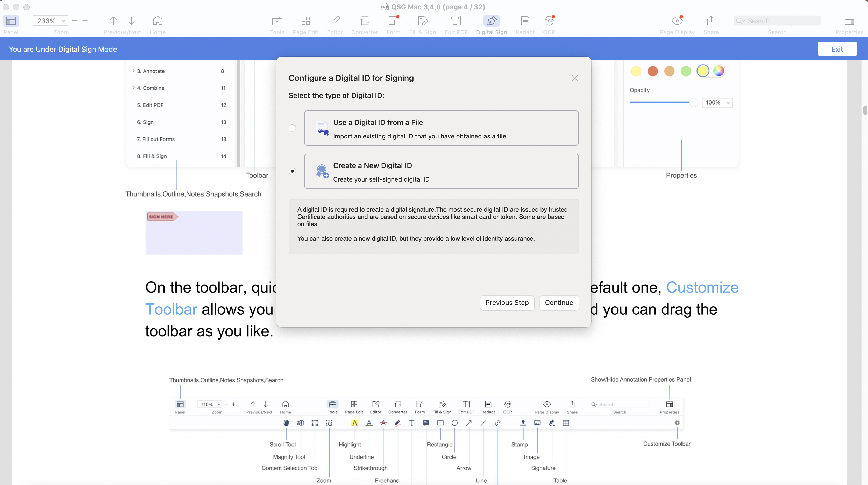
Task: Select 'Use a Digital ID from a File' radio
Action: point(292,128)
